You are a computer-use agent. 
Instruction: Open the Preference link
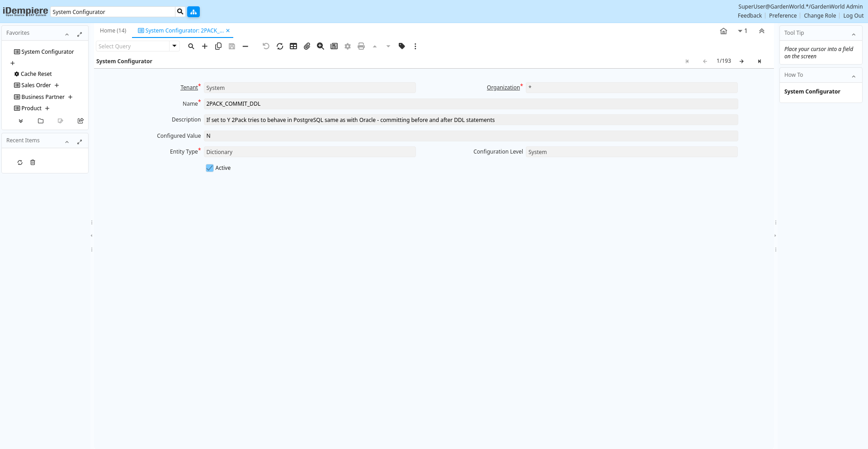[x=783, y=16]
